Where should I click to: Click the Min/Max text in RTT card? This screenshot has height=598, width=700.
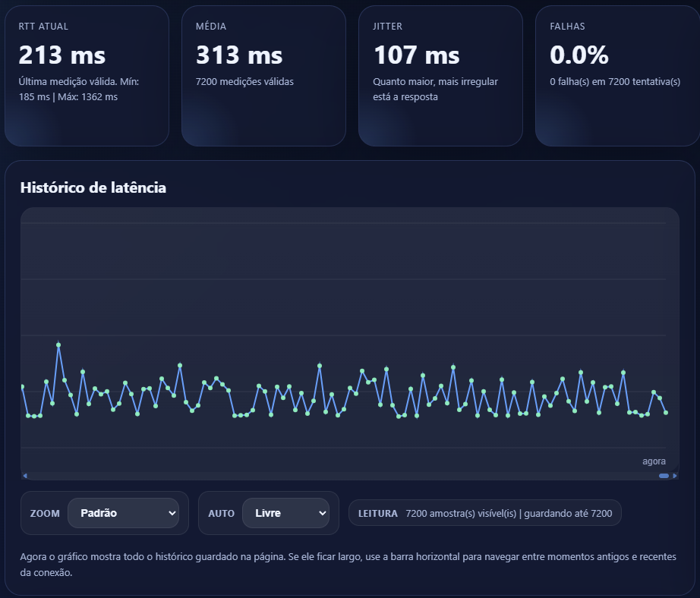(x=78, y=89)
